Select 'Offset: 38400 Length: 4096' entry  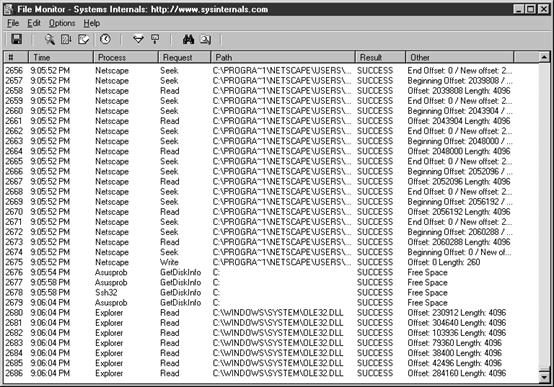click(x=454, y=353)
